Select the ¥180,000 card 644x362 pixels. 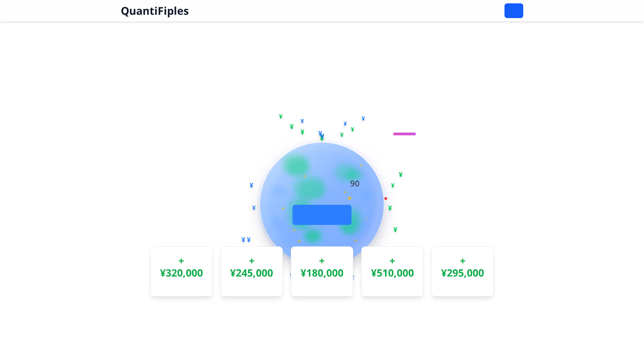[x=322, y=271]
